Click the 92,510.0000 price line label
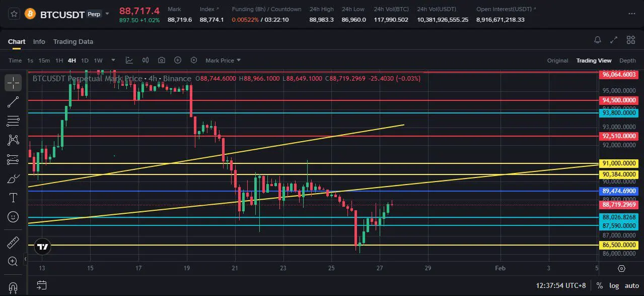This screenshot has height=296, width=644. click(619, 136)
